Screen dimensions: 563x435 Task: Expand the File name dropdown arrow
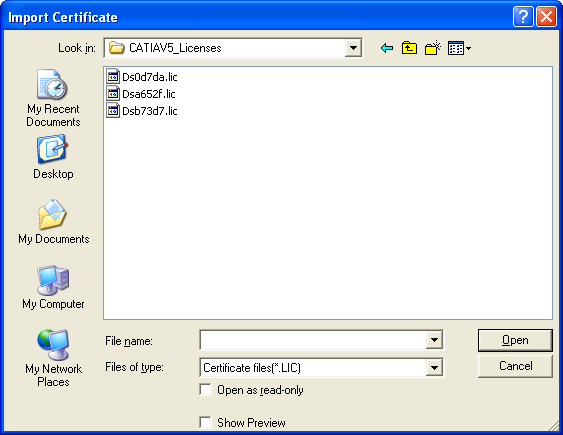(x=434, y=340)
